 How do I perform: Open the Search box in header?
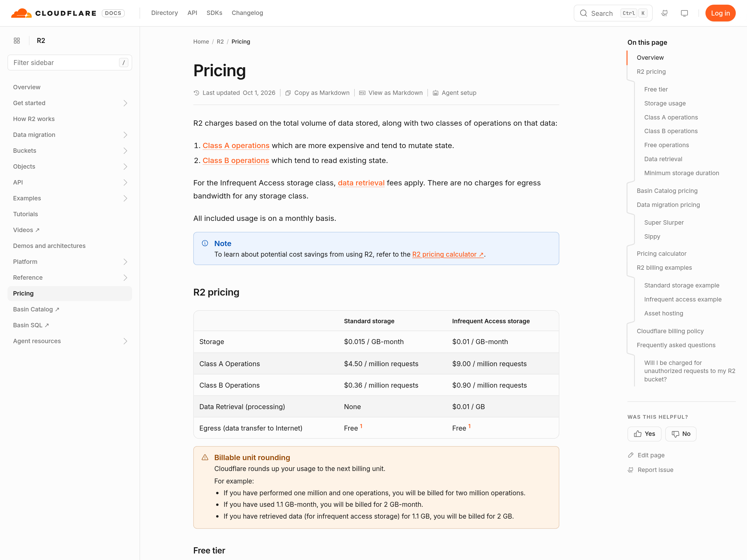click(613, 13)
